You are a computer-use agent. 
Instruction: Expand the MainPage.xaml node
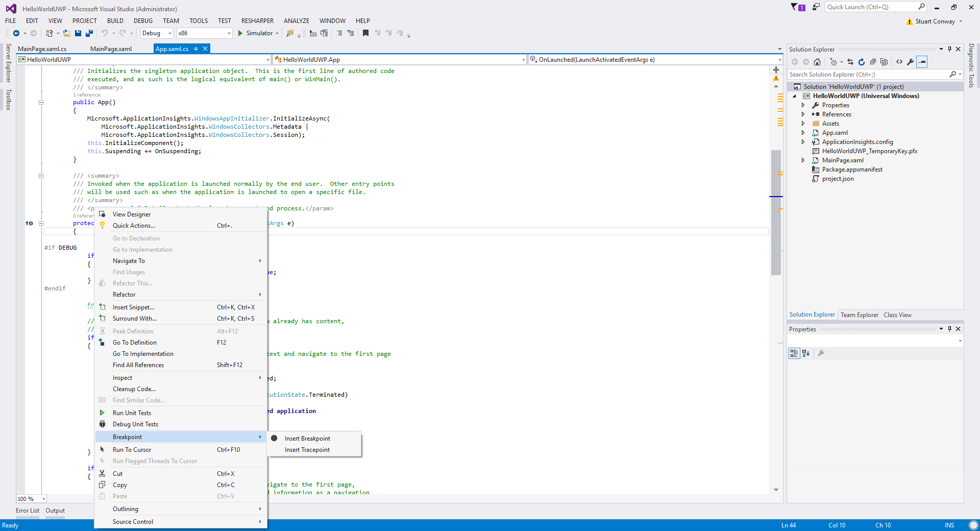803,160
